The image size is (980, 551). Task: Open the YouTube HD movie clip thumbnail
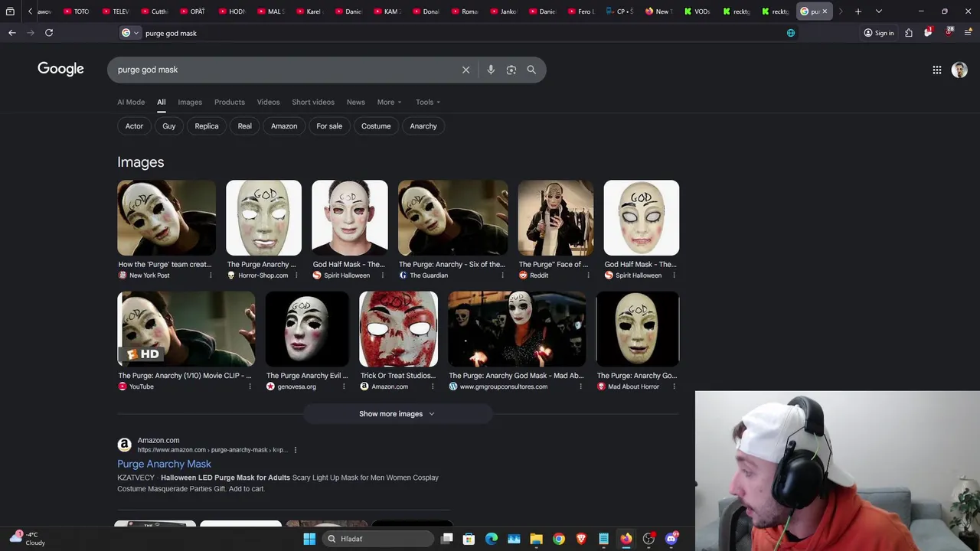[x=186, y=329]
